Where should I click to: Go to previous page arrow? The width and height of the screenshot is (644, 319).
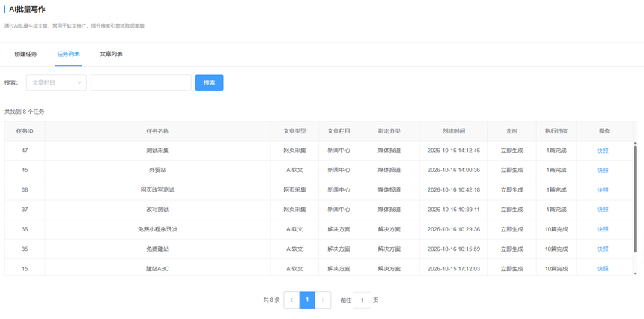click(x=291, y=300)
